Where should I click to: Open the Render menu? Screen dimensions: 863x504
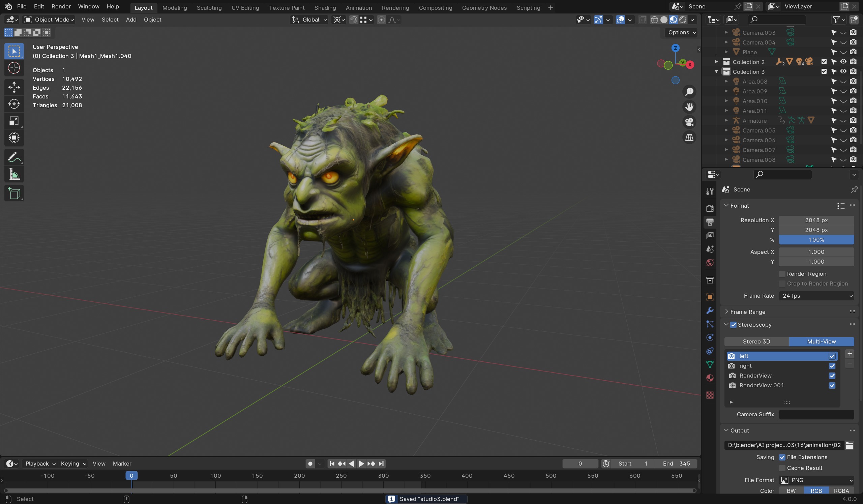(61, 7)
